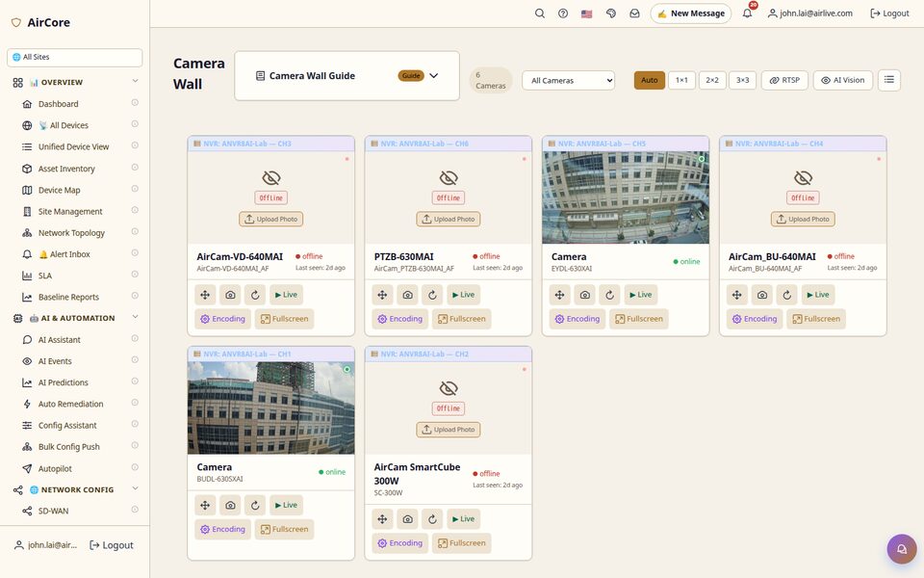Image resolution: width=924 pixels, height=578 pixels.
Task: Open All Devices in sidebar
Action: pyautogui.click(x=64, y=125)
